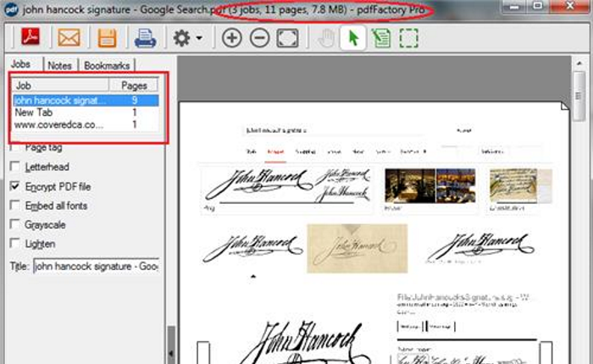Screen dimensions: 593x364
Task: Switch to the Notes tab
Action: tap(60, 66)
